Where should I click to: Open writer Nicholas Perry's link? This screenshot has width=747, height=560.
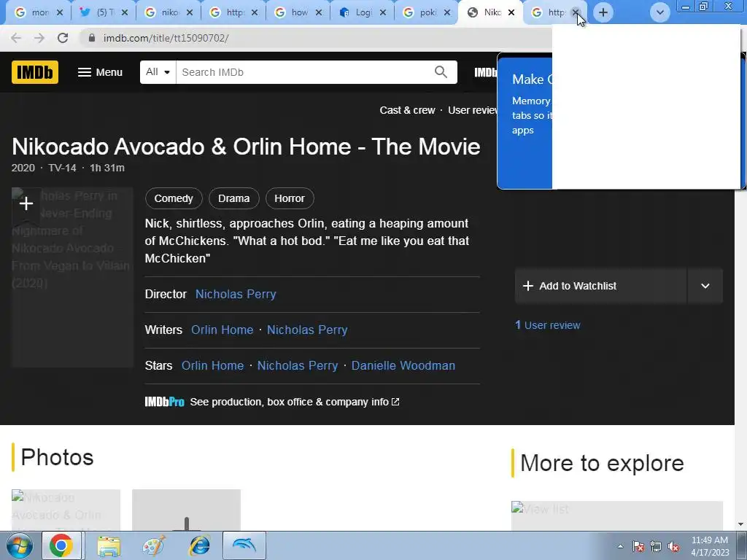coord(307,330)
